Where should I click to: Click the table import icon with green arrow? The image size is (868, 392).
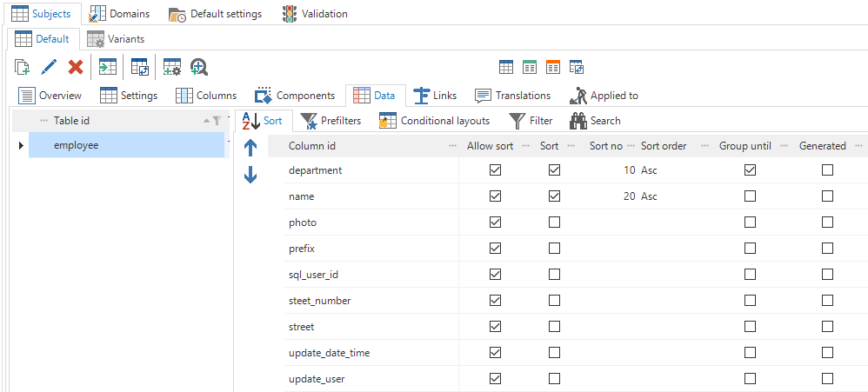pyautogui.click(x=107, y=67)
